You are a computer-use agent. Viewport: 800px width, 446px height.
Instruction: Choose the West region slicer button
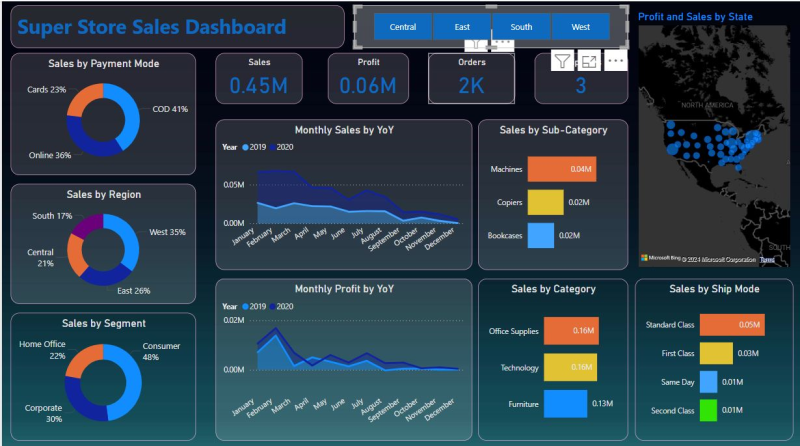coord(580,27)
